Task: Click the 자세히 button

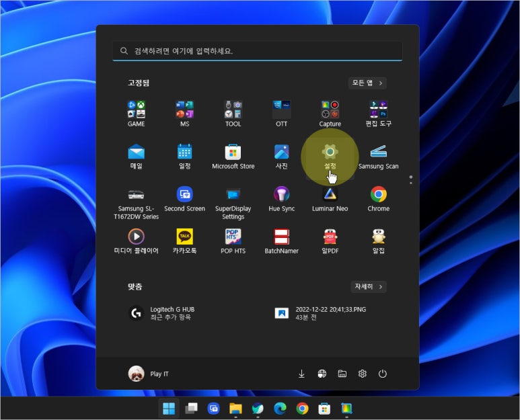Action: pos(369,286)
